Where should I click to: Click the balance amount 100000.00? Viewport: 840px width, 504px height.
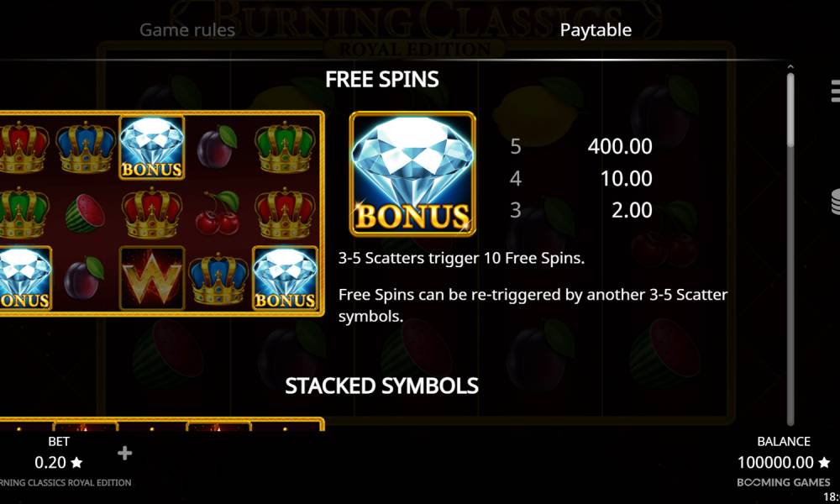[775, 462]
